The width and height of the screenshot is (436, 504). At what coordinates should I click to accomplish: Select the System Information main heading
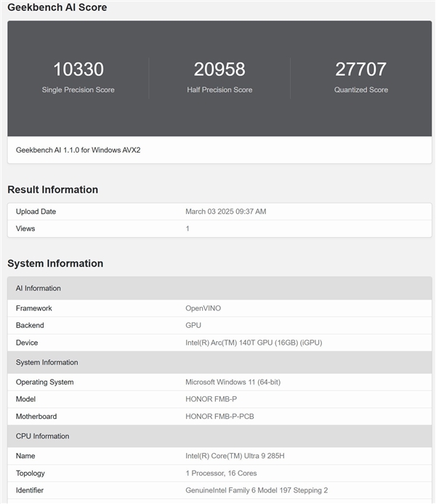[x=55, y=263]
